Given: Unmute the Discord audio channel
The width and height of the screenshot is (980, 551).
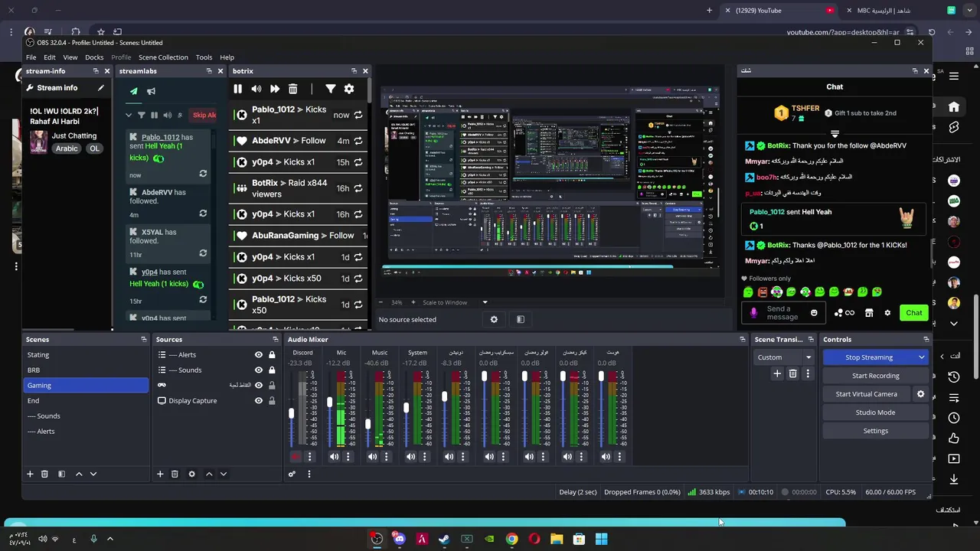Looking at the screenshot, I should pos(296,457).
